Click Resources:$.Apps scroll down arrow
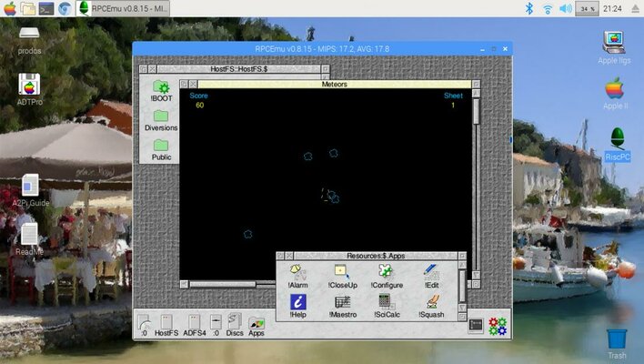This screenshot has width=644, height=364. click(x=462, y=308)
